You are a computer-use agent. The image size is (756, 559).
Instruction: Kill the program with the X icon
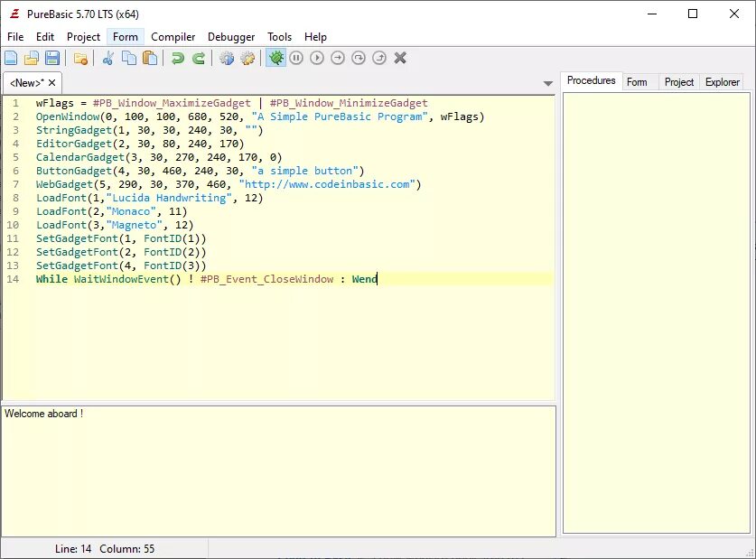click(400, 59)
